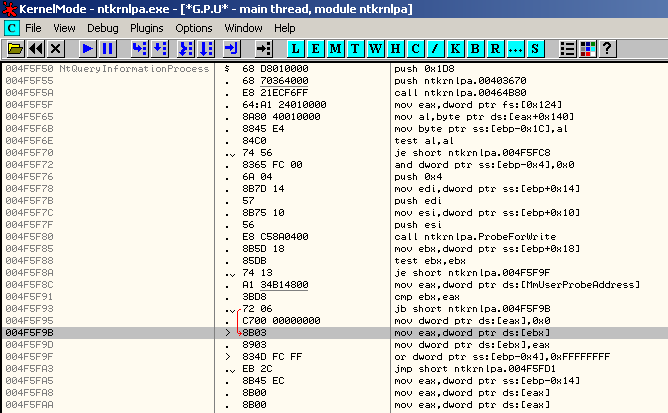Click the Open file toolbar icon
Image resolution: width=668 pixels, height=413 pixels.
15,48
